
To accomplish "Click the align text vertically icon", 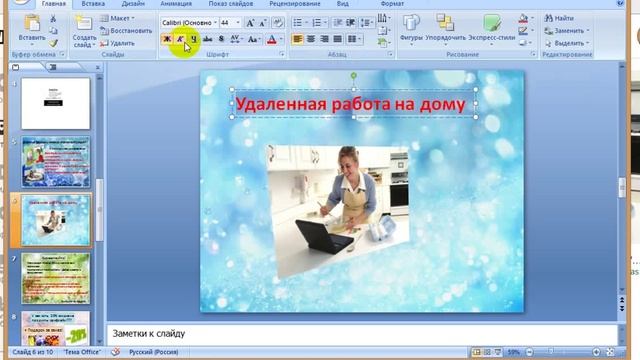I will point(383,31).
